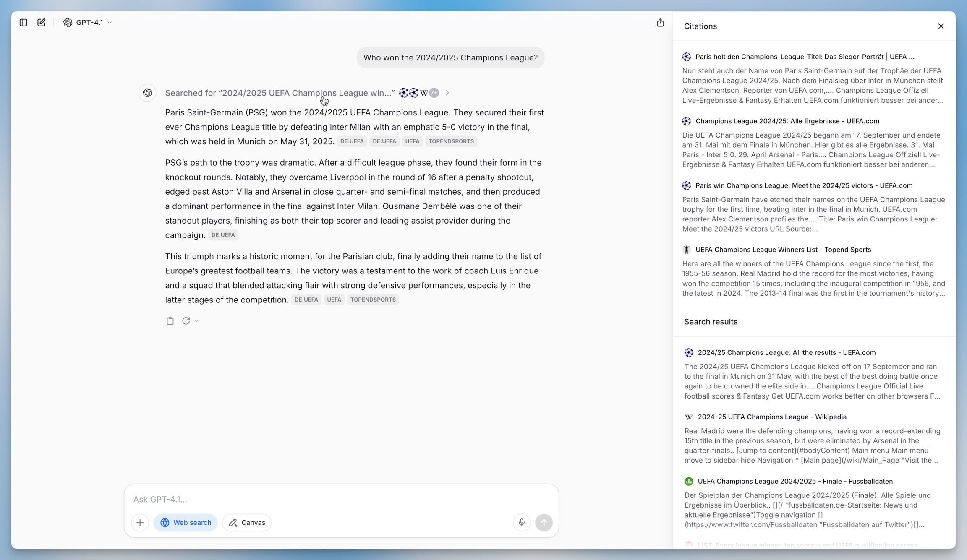Close the Citations panel

(x=941, y=26)
